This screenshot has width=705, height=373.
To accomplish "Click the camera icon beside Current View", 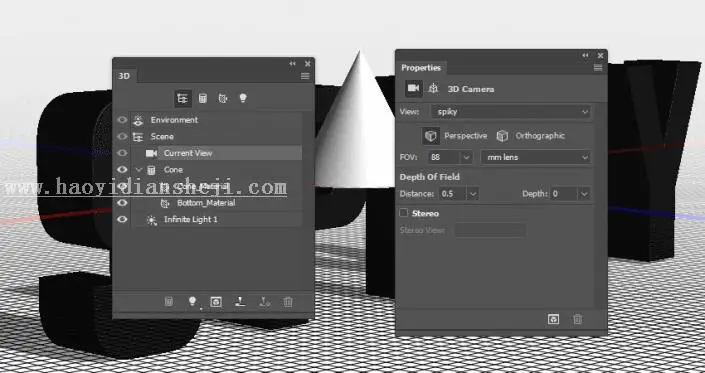I will 152,153.
